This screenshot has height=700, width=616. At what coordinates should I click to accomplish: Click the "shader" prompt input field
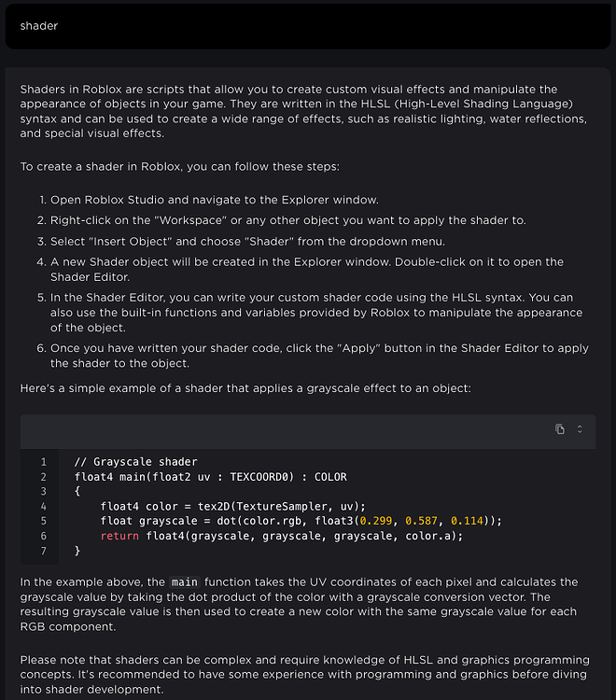[308, 26]
